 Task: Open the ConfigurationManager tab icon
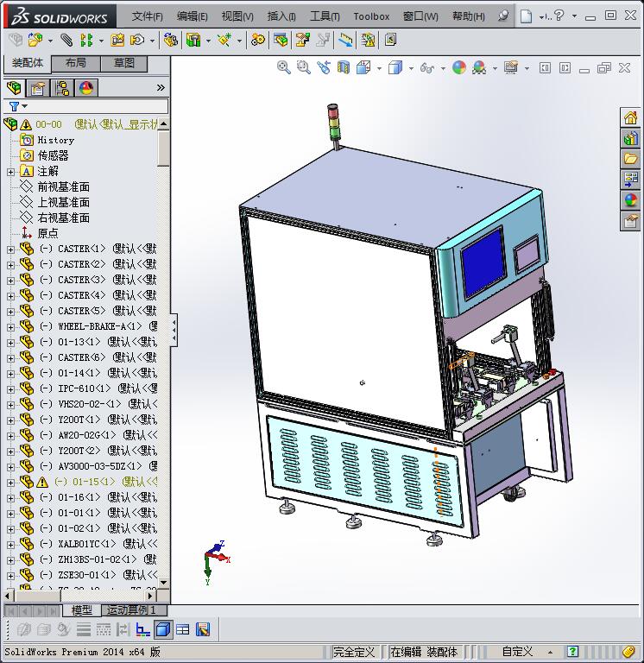coord(62,88)
